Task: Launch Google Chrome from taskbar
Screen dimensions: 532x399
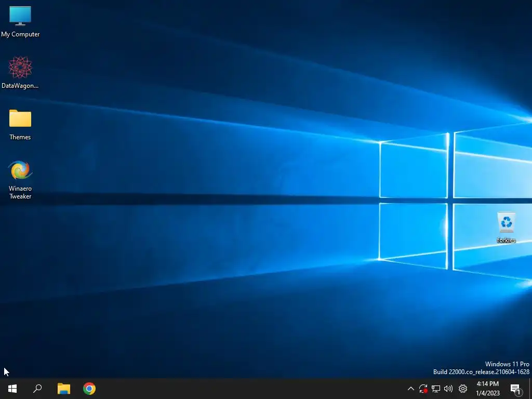Action: point(89,389)
